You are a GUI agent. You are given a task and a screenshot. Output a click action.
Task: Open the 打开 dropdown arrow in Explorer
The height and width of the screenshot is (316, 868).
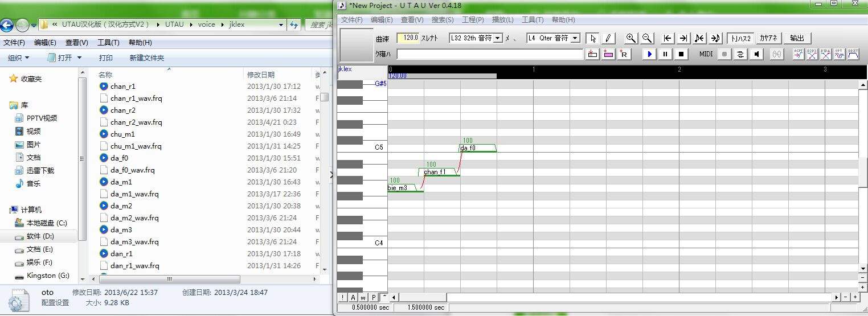pos(79,58)
